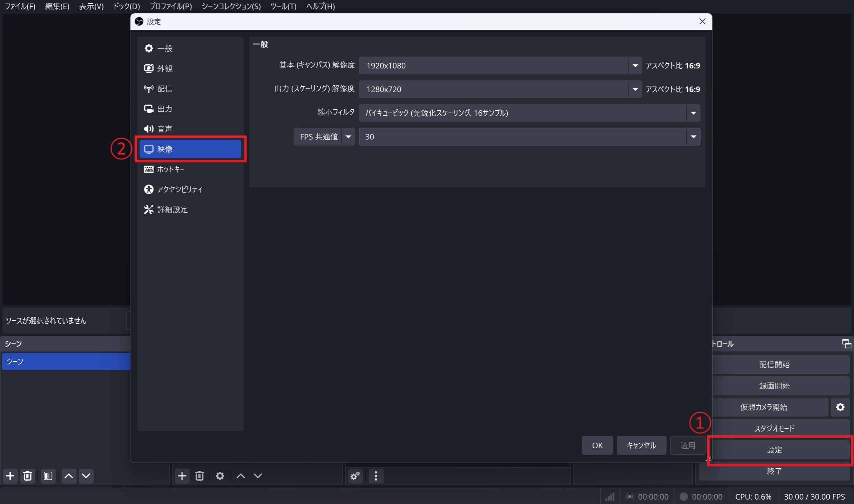Click the network signal bars status icon
The height and width of the screenshot is (504, 854).
click(x=610, y=497)
